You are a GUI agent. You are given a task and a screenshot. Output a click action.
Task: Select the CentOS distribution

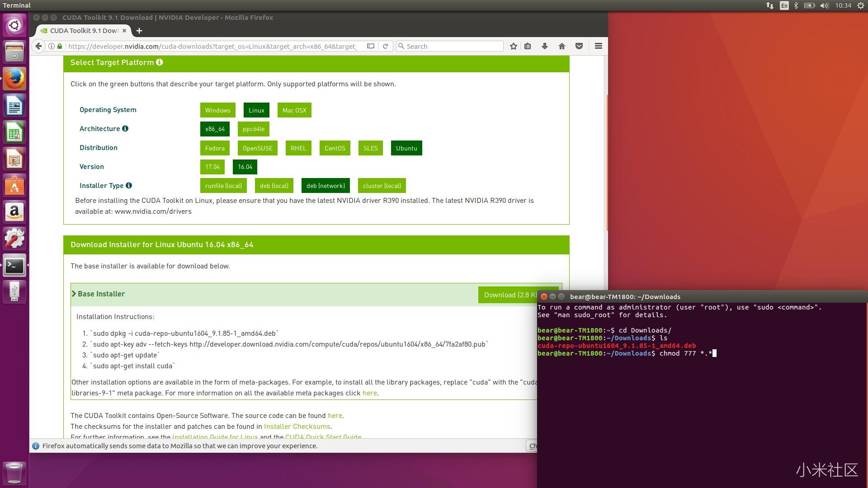[335, 148]
